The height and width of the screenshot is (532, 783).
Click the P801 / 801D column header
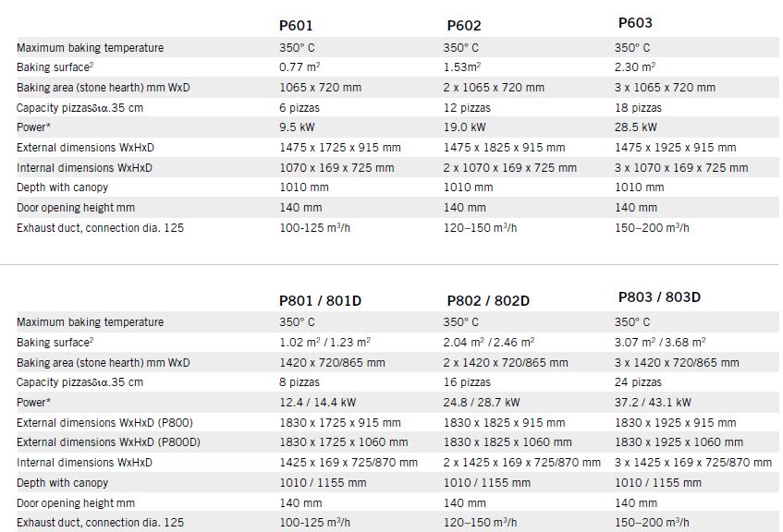(320, 300)
